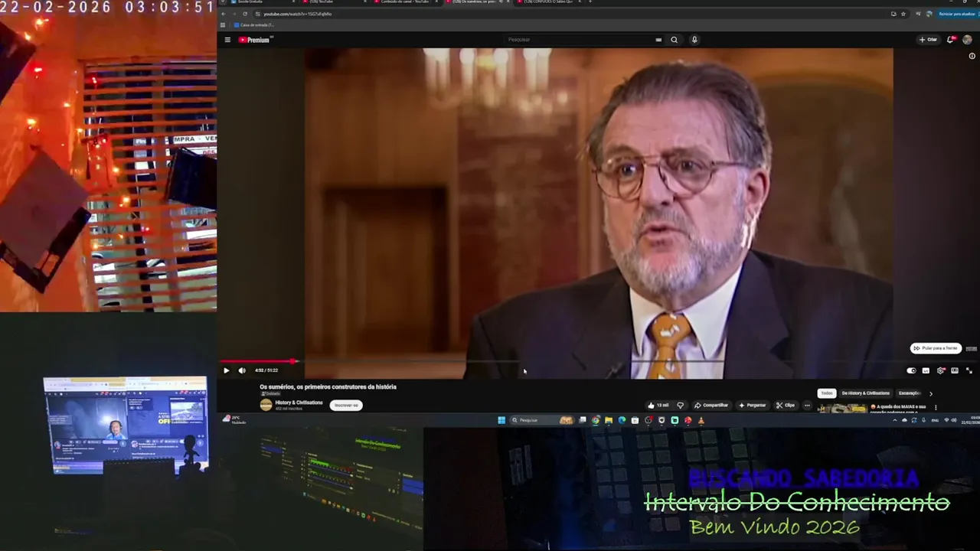
Task: Click the search magnifier button
Action: [675, 40]
